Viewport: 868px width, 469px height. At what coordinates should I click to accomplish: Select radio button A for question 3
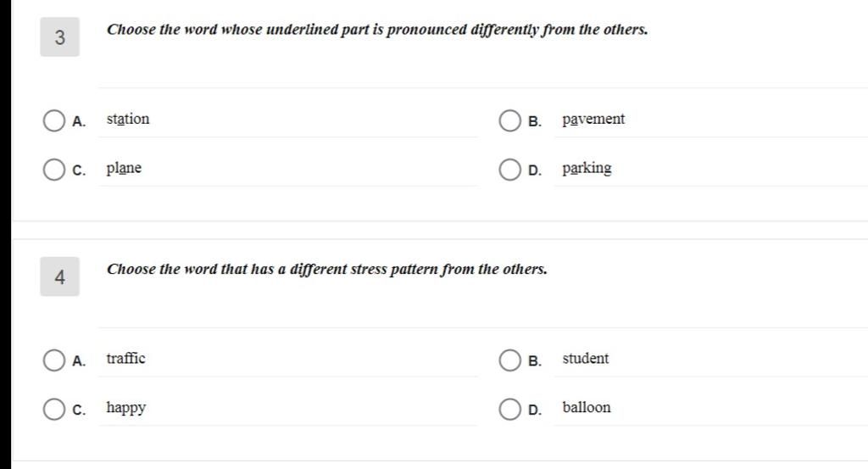53,120
